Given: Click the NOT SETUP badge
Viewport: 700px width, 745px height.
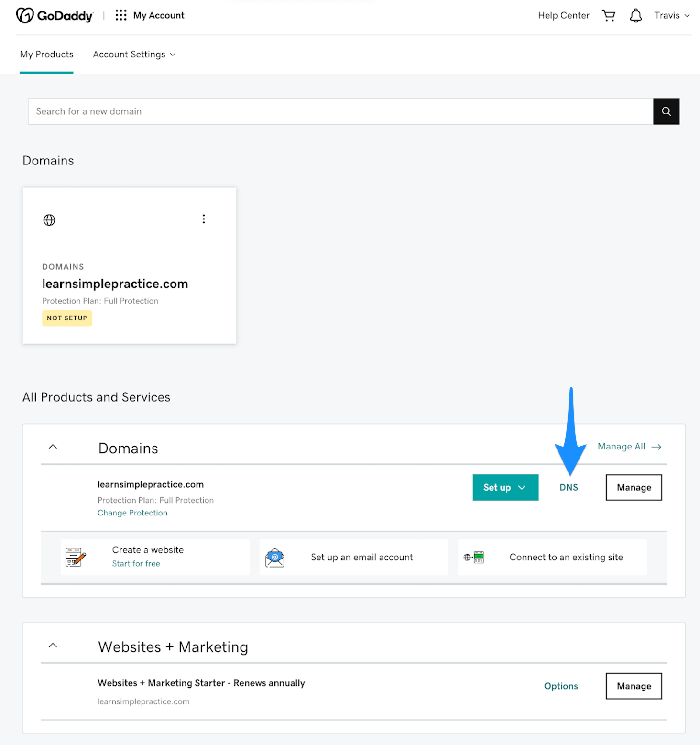Looking at the screenshot, I should (67, 318).
